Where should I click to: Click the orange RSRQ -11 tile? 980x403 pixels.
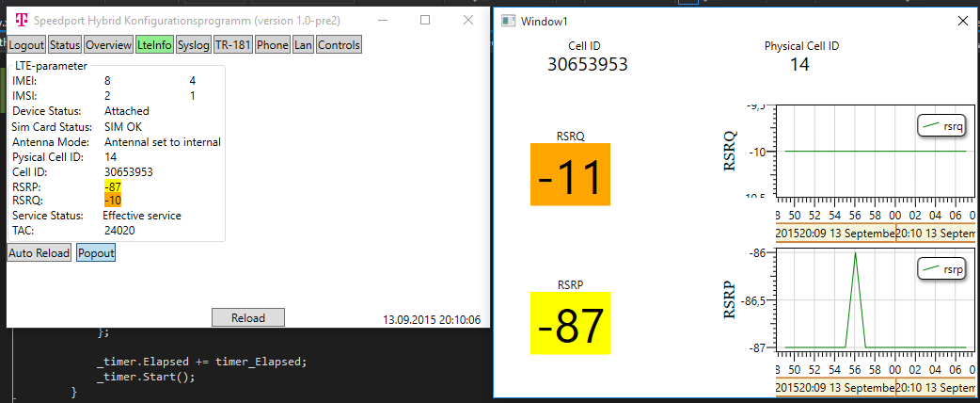click(570, 174)
